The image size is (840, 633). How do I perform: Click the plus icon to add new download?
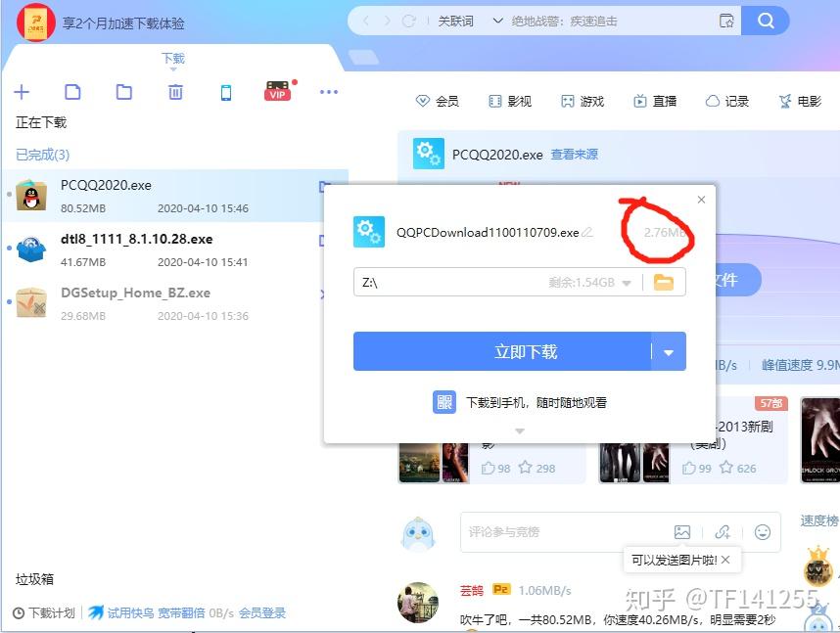(22, 92)
